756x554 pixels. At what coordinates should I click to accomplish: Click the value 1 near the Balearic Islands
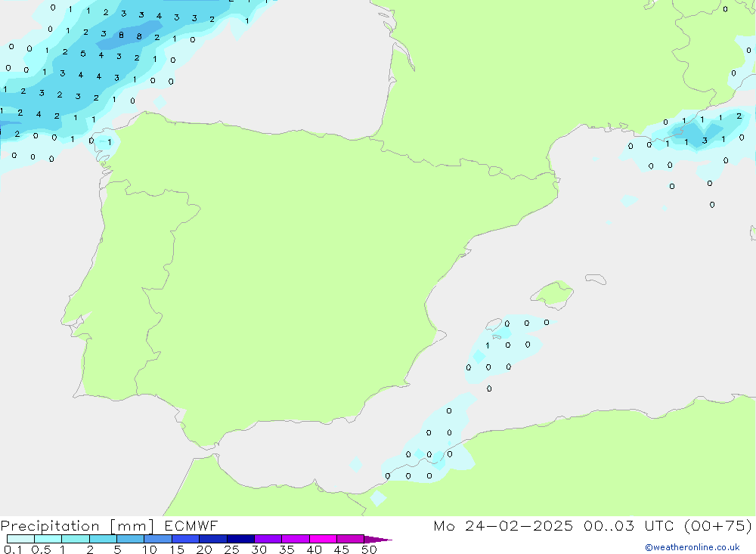tap(488, 345)
